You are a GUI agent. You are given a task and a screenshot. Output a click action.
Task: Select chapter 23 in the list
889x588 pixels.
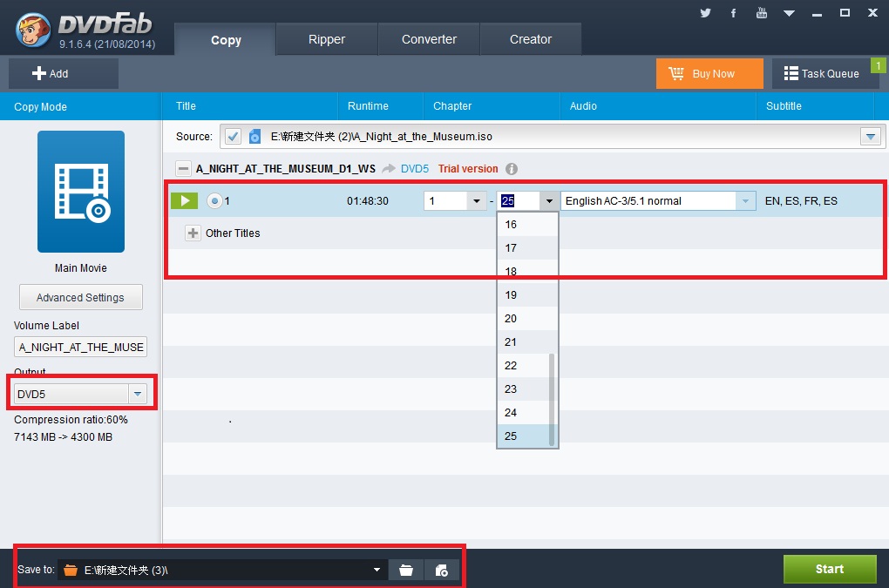523,389
